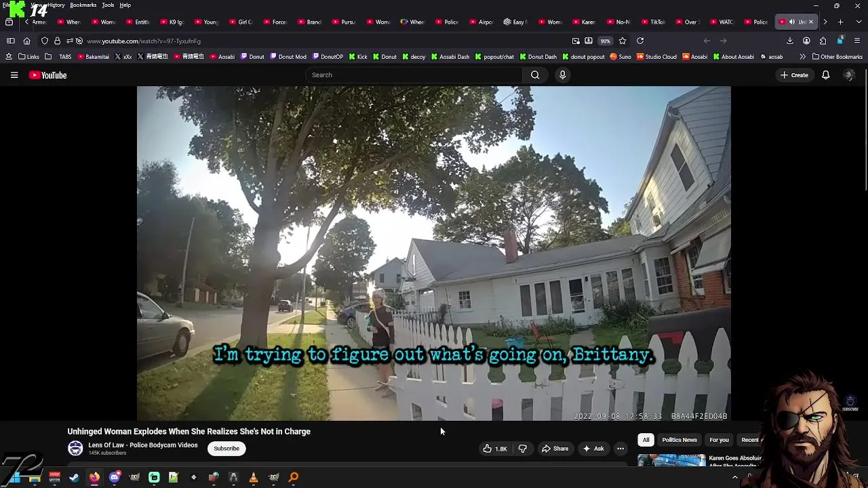Open Steam from the taskbar

pos(74,477)
